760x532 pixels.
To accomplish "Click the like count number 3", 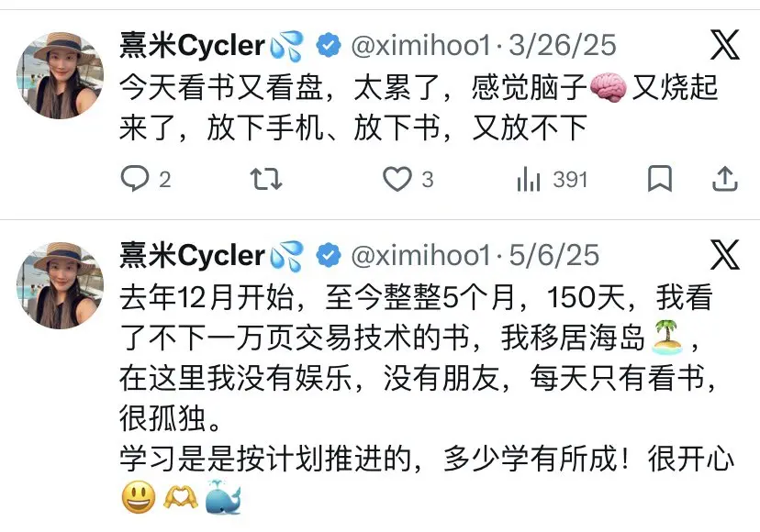I will point(427,180).
